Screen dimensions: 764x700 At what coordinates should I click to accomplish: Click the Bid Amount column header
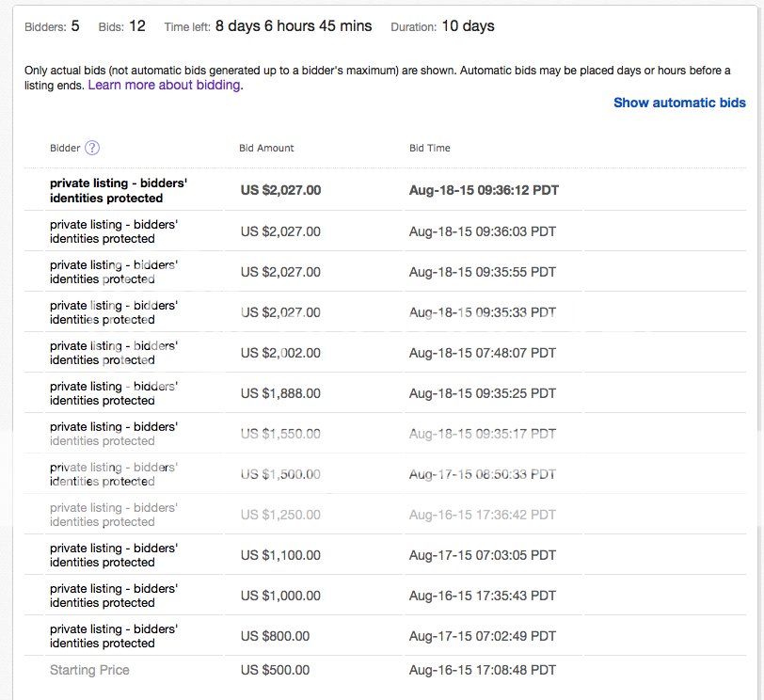tap(266, 148)
